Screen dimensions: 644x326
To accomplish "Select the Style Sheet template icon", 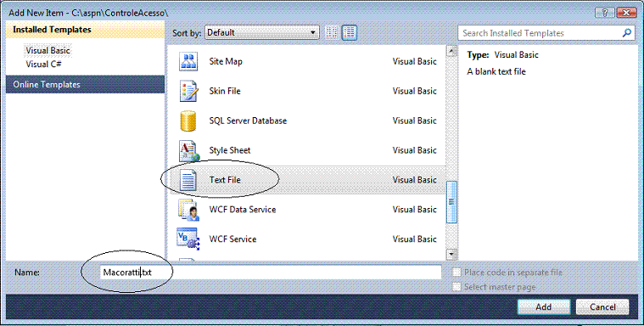I will point(189,151).
